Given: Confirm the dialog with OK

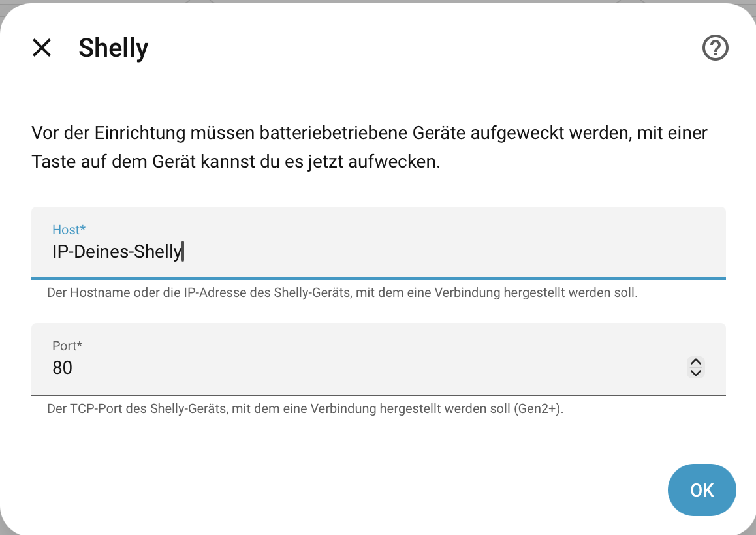Looking at the screenshot, I should click(x=702, y=490).
